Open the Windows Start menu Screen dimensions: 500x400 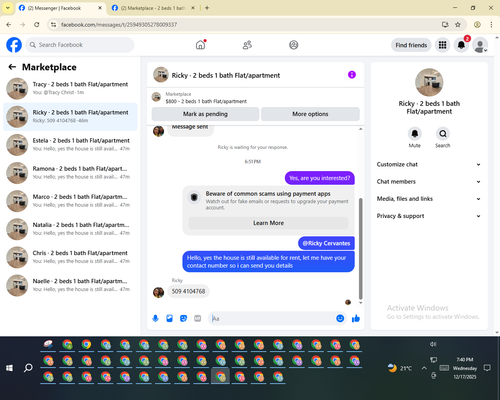coord(9,368)
